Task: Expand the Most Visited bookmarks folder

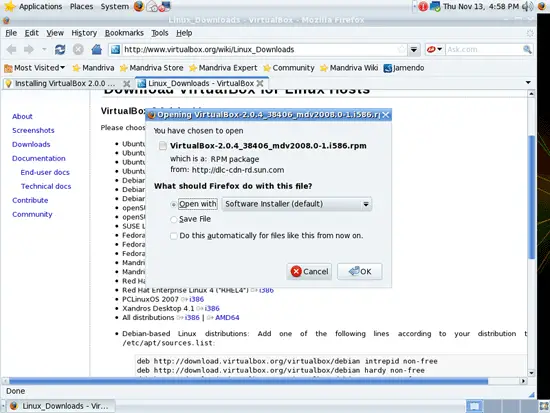Action: pos(34,68)
